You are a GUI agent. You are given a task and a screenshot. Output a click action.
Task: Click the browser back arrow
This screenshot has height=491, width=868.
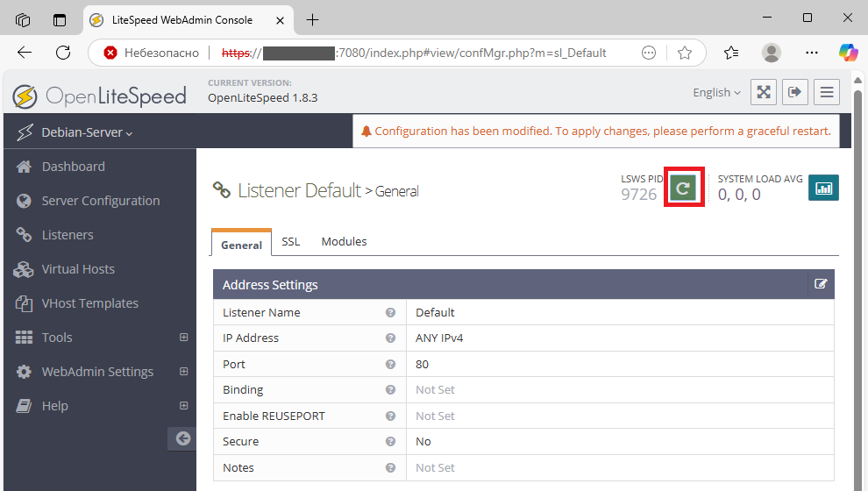point(25,53)
